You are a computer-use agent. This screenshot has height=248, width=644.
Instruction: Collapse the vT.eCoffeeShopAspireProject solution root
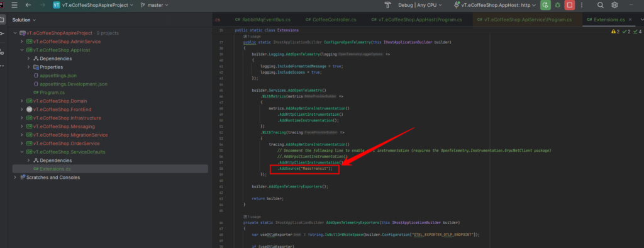(x=16, y=33)
